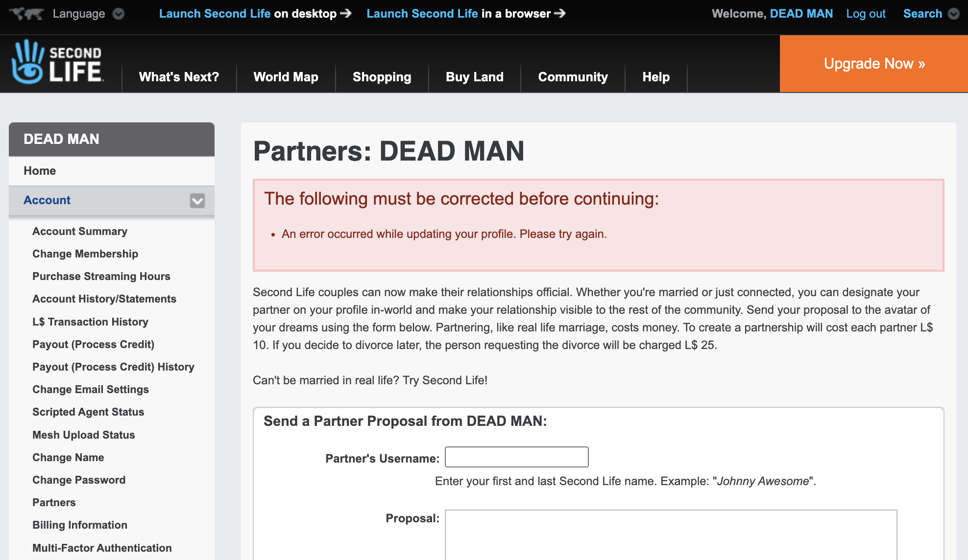Open Purchase Streaming Hours page
The height and width of the screenshot is (560, 968).
[x=101, y=276]
